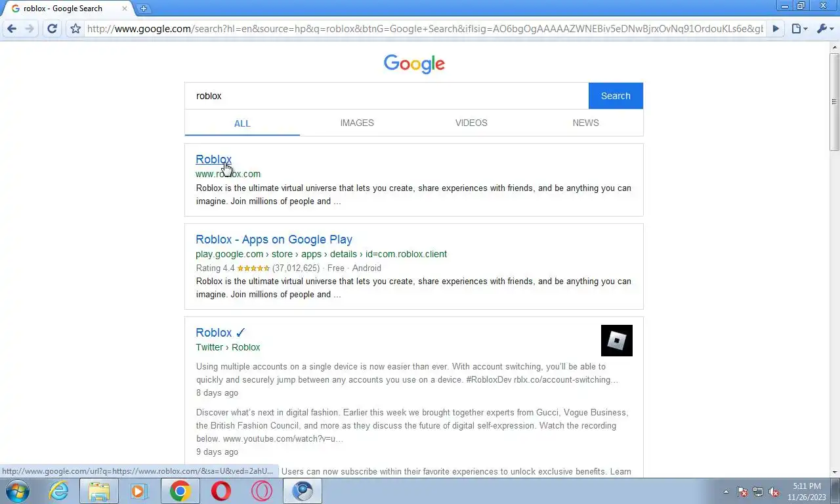840x504 pixels.
Task: Restore down the browser window
Action: click(801, 6)
